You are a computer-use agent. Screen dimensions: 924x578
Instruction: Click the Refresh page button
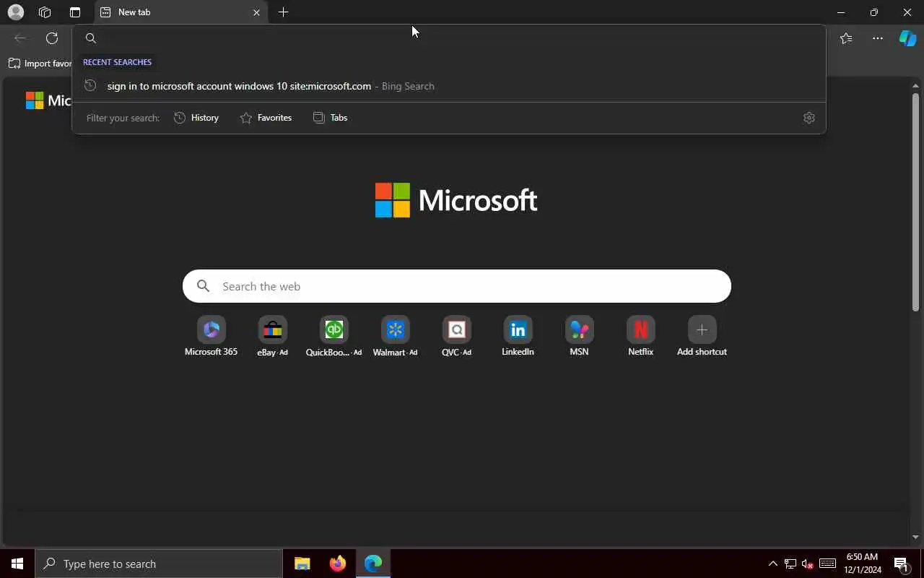tap(52, 38)
